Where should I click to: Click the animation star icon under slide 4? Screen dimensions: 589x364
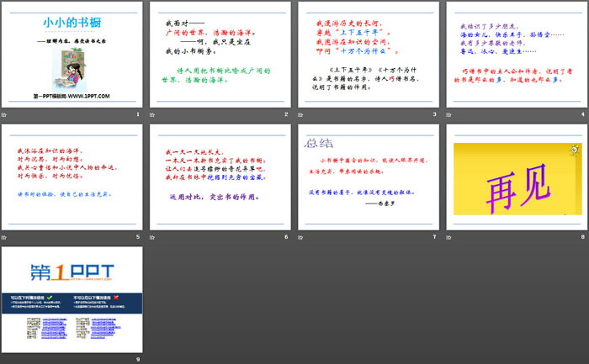(452, 113)
